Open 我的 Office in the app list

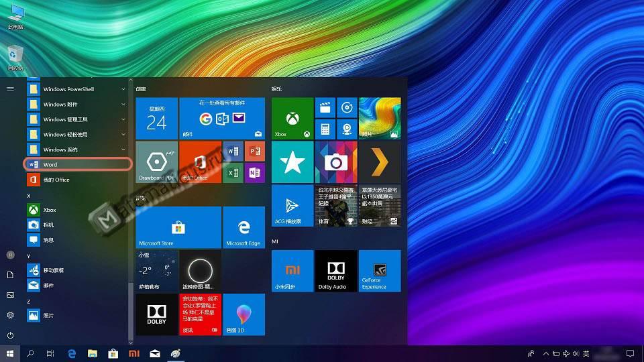(78, 180)
